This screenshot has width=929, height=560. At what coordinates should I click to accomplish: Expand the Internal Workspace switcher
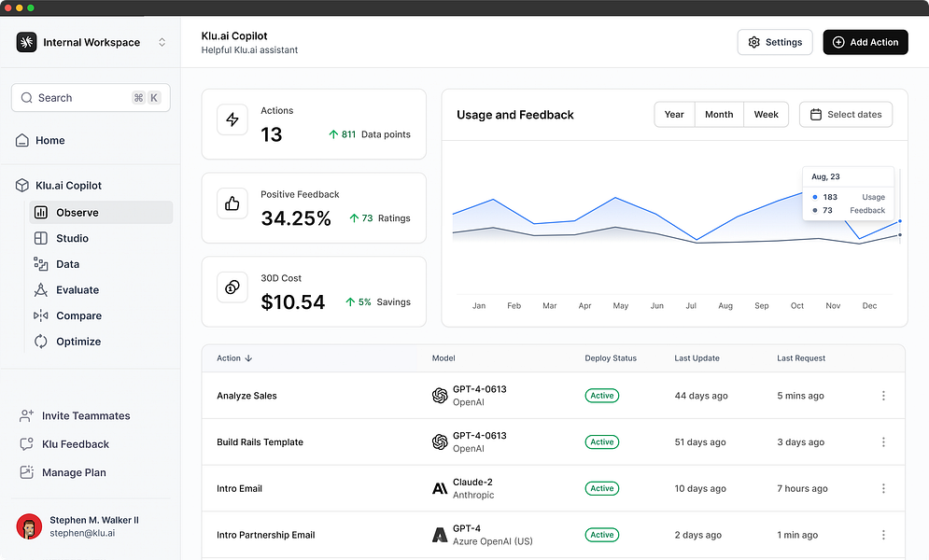[162, 42]
